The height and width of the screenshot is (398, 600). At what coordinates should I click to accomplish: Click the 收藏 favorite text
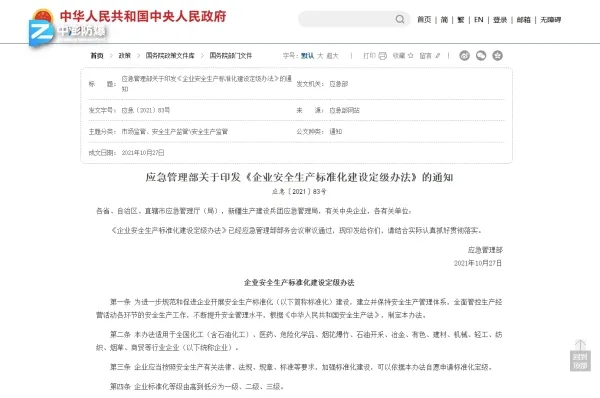point(399,55)
